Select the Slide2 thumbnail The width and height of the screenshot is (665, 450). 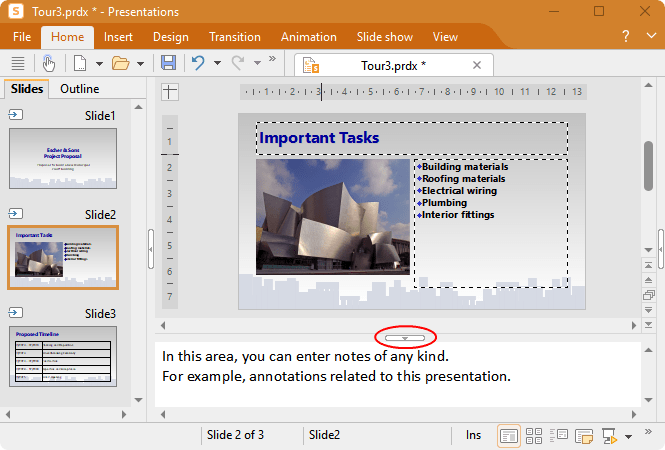tap(63, 257)
